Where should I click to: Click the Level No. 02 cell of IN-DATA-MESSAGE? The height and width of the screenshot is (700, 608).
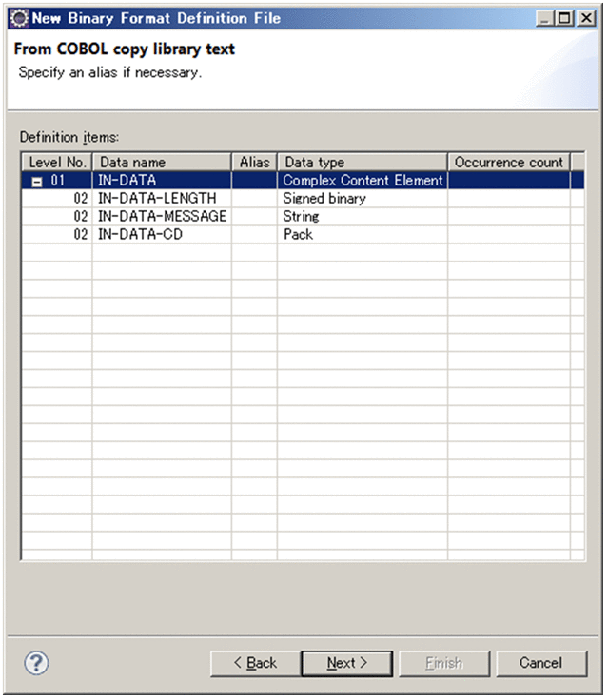click(x=57, y=217)
